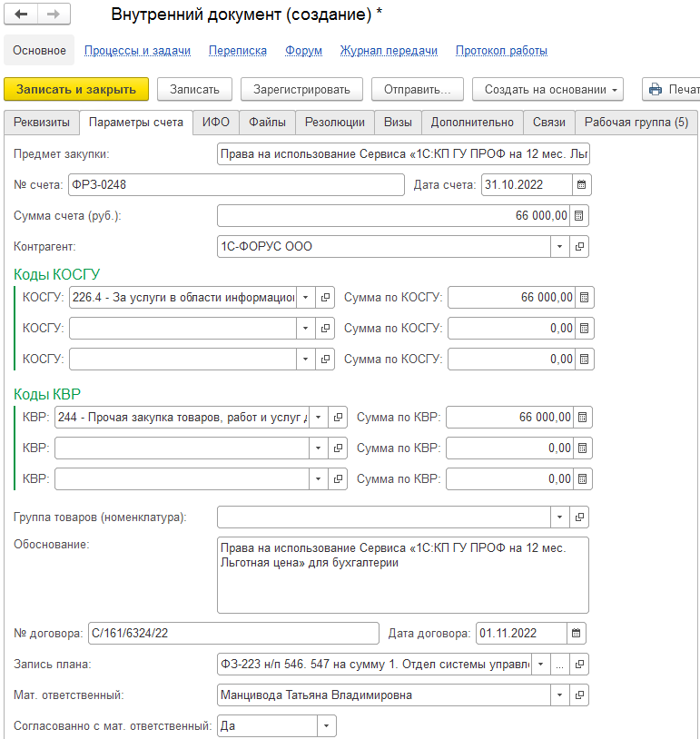Screen dimensions: 700x739
Task: Open Журнал передачи link
Action: pos(389,51)
